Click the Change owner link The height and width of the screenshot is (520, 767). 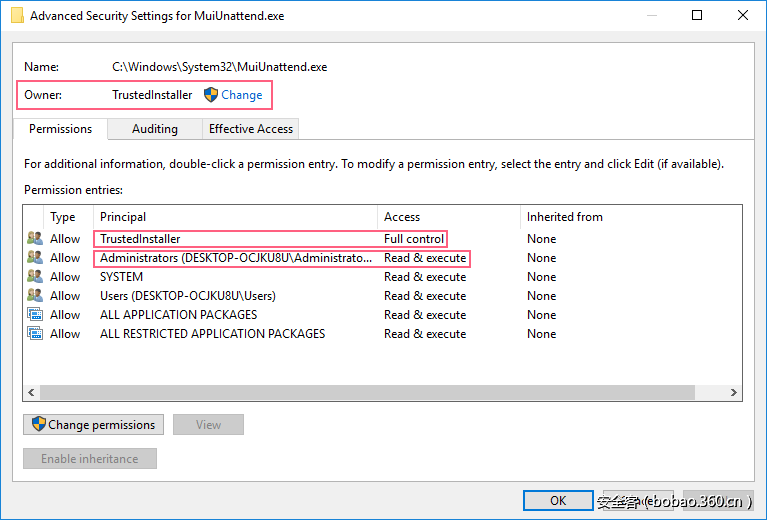tap(242, 95)
